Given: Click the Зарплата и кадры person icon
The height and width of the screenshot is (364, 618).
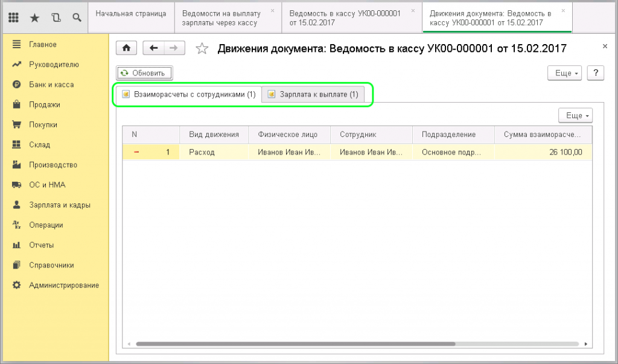Looking at the screenshot, I should [x=16, y=205].
